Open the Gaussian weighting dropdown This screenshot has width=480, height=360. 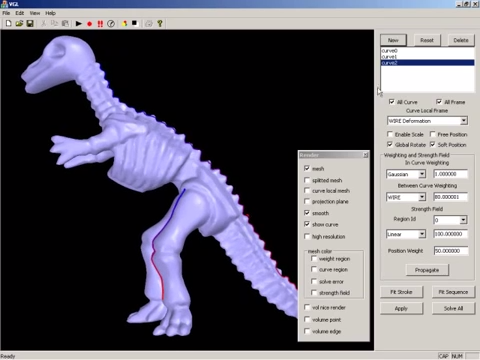point(406,174)
